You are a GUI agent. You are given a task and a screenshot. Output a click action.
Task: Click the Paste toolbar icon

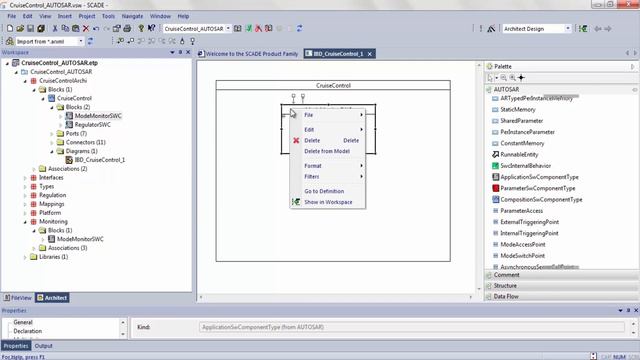pos(76,29)
